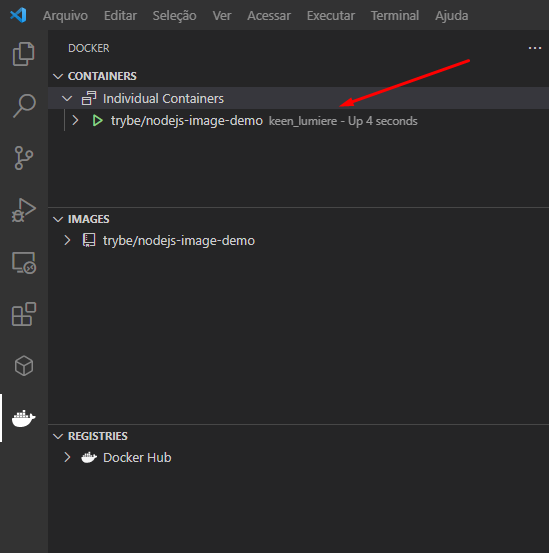The width and height of the screenshot is (549, 553).
Task: Open the Explorer view in activity bar
Action: coord(24,54)
